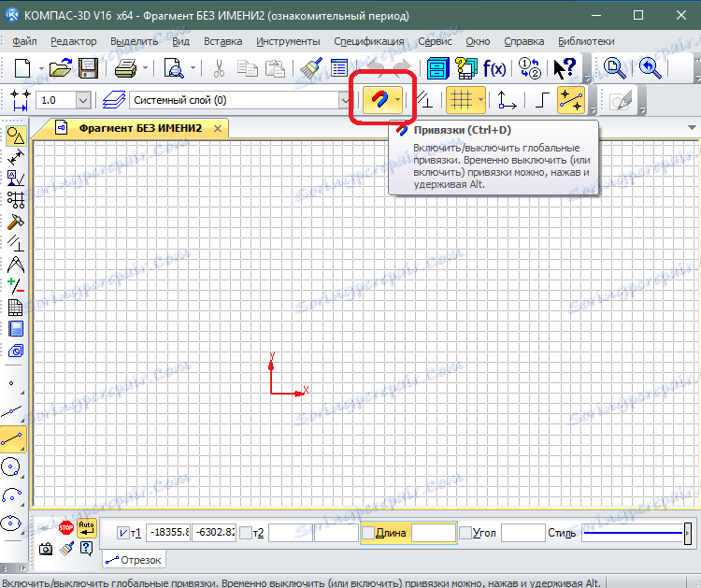Viewport: 701px width, 588px height.
Task: Open the Библиотеки menu
Action: tap(586, 41)
